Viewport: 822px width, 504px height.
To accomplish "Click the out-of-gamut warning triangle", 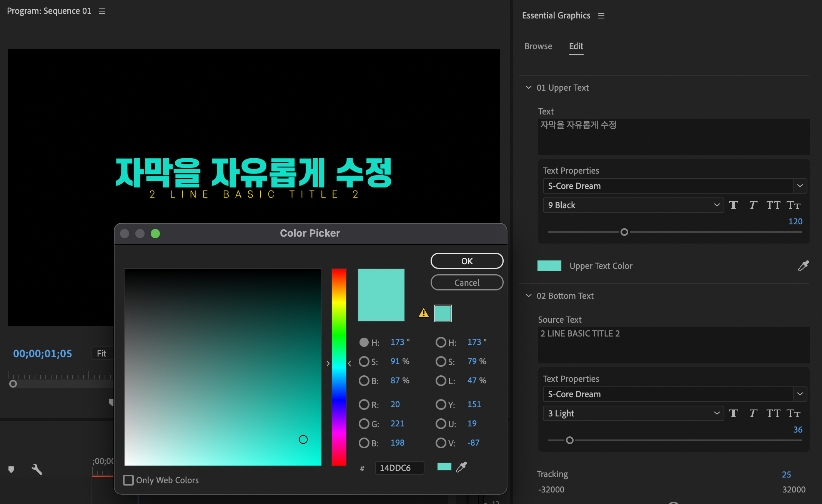I will [x=423, y=313].
